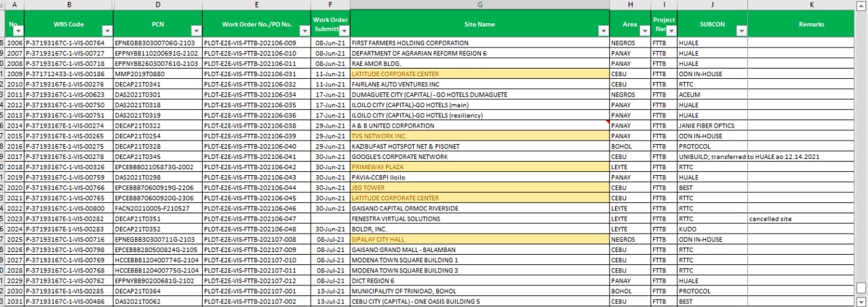Click the UNIBUILD; transferred to HUALE cell
868x307 pixels.
[x=712, y=157]
